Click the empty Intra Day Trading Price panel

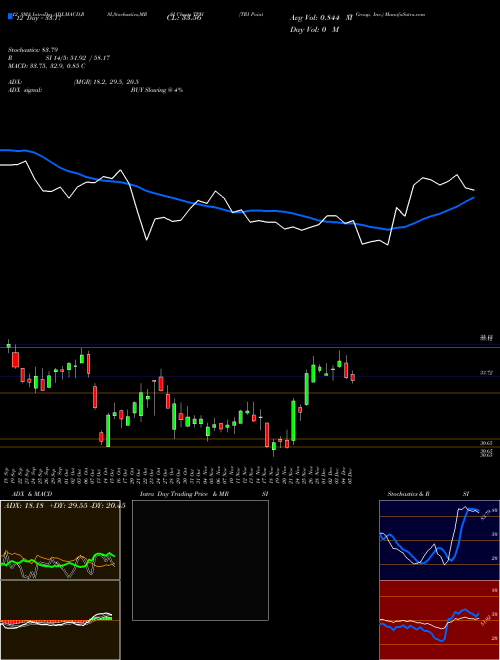pyautogui.click(x=200, y=560)
